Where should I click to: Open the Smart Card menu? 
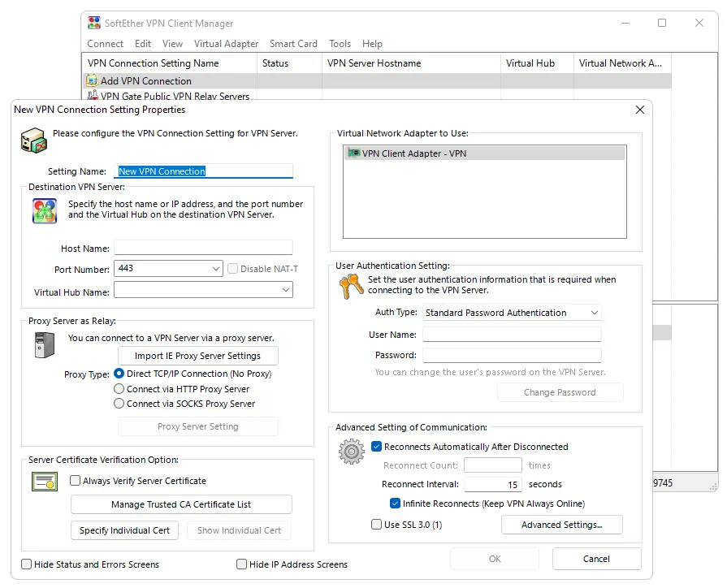pos(293,44)
